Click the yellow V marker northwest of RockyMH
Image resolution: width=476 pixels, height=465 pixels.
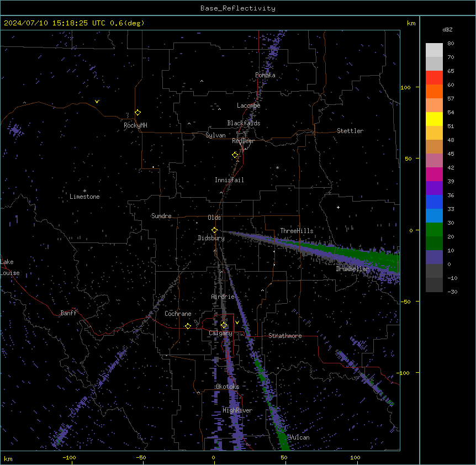click(x=97, y=102)
